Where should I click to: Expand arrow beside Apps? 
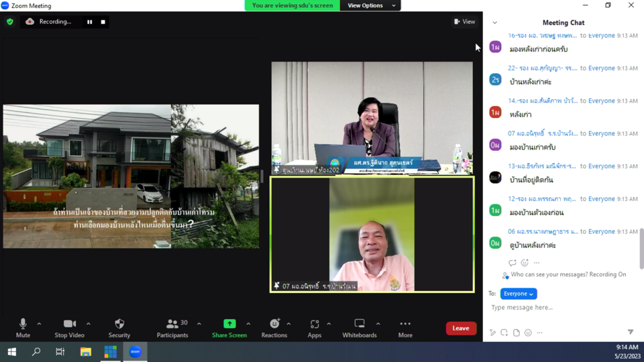tap(329, 324)
